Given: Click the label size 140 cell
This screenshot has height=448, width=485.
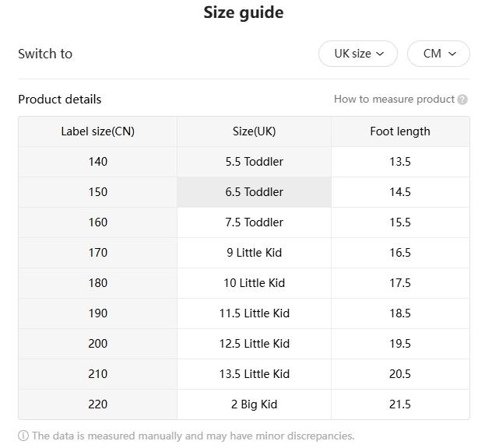Looking at the screenshot, I should coord(98,162).
